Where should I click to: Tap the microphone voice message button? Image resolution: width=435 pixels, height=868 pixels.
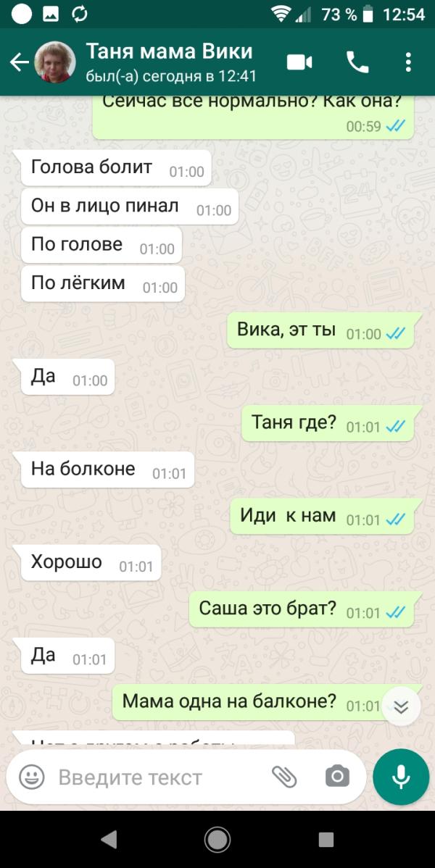[401, 777]
